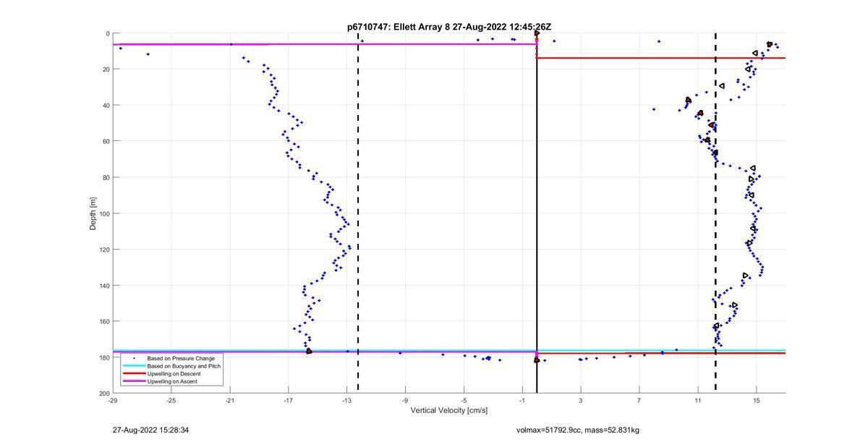Select the "Depth [m]" y-axis label
The height and width of the screenshot is (442, 868).
[93, 213]
